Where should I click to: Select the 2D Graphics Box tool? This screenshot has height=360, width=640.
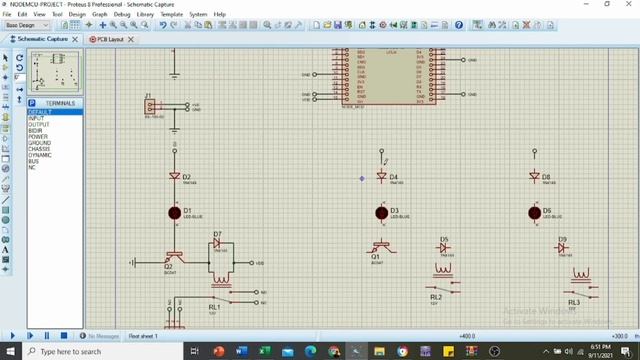tap(5, 210)
